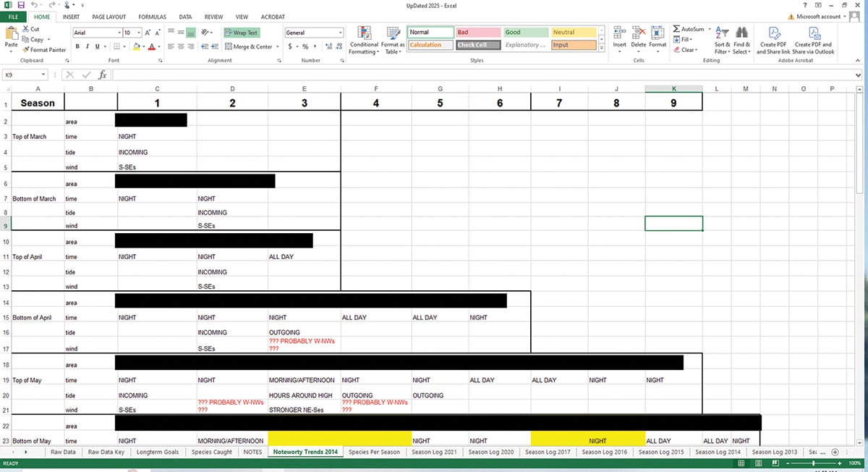
Task: Open the font name dropdown showing Arial
Action: pyautogui.click(x=95, y=33)
